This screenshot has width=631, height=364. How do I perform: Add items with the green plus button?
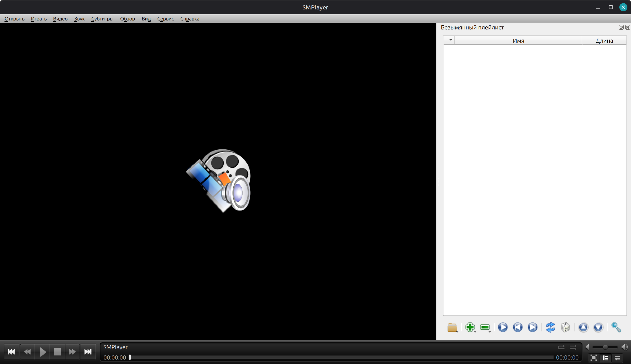pos(470,327)
